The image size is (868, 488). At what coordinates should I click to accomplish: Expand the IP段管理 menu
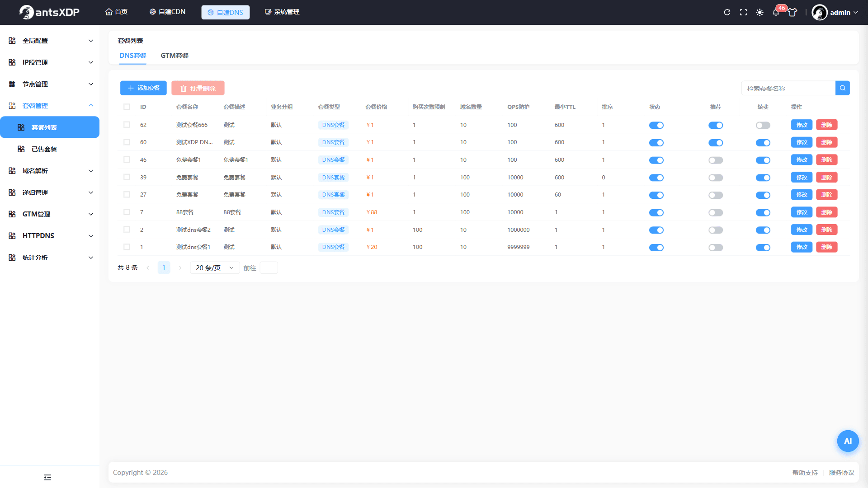coord(50,62)
